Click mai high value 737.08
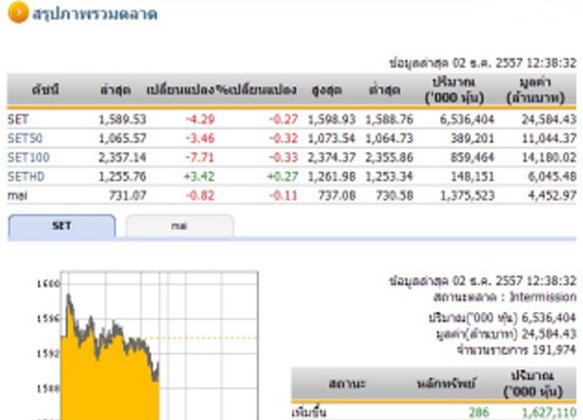583x420 pixels. [x=337, y=196]
